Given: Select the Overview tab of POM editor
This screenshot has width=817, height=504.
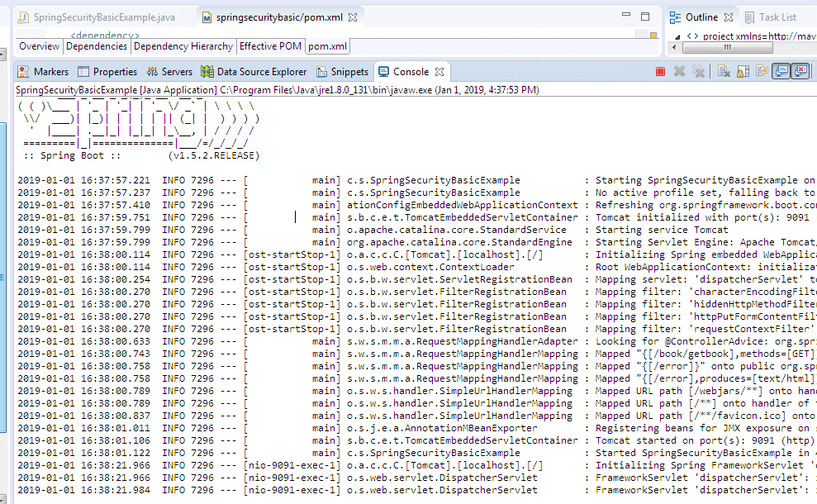Looking at the screenshot, I should [x=40, y=46].
